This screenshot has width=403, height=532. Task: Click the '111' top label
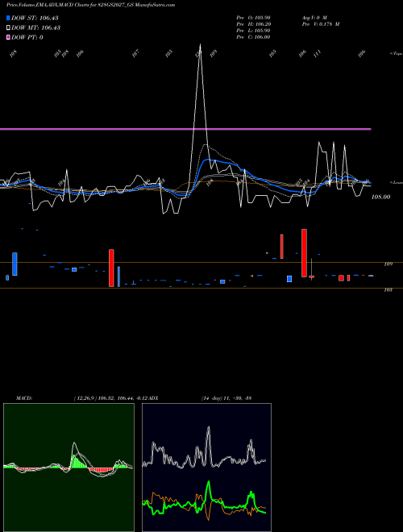point(318,54)
